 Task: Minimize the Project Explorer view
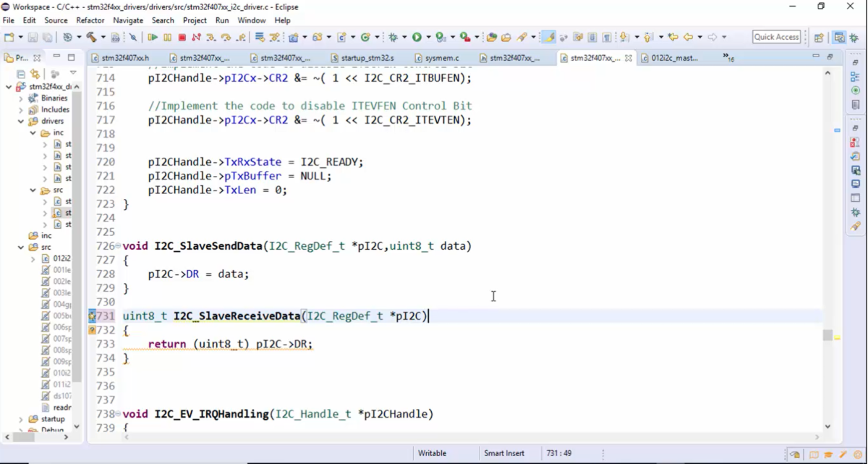click(57, 56)
